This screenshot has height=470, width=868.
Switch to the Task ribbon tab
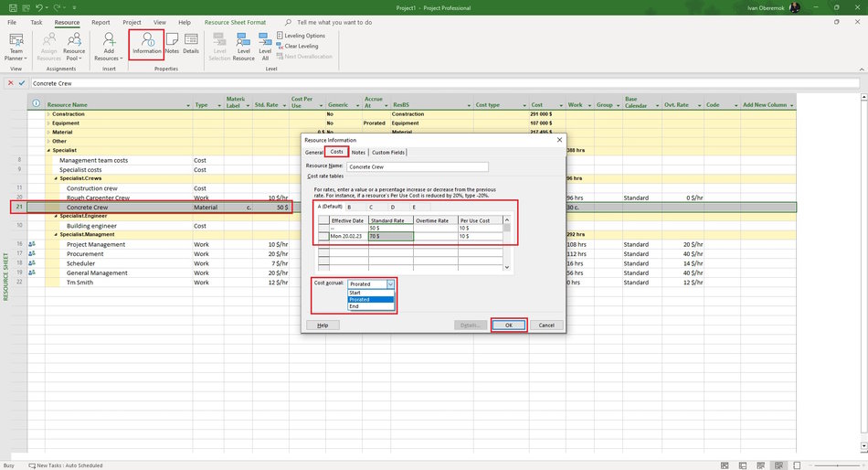tap(36, 22)
